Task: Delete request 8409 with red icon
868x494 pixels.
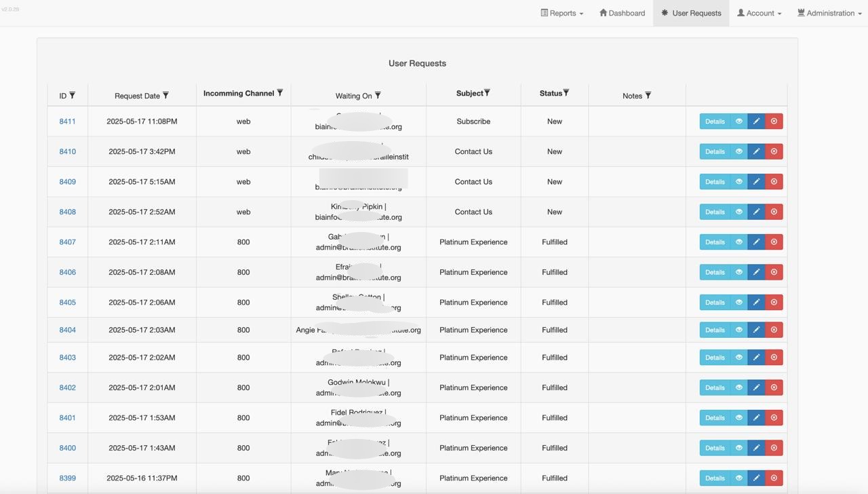Action: coord(774,182)
